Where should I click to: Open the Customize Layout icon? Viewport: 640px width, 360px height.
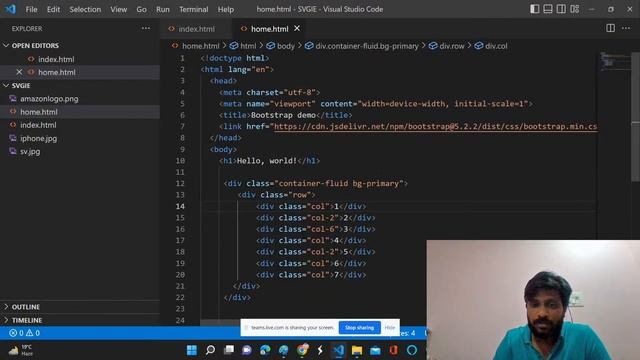point(575,9)
